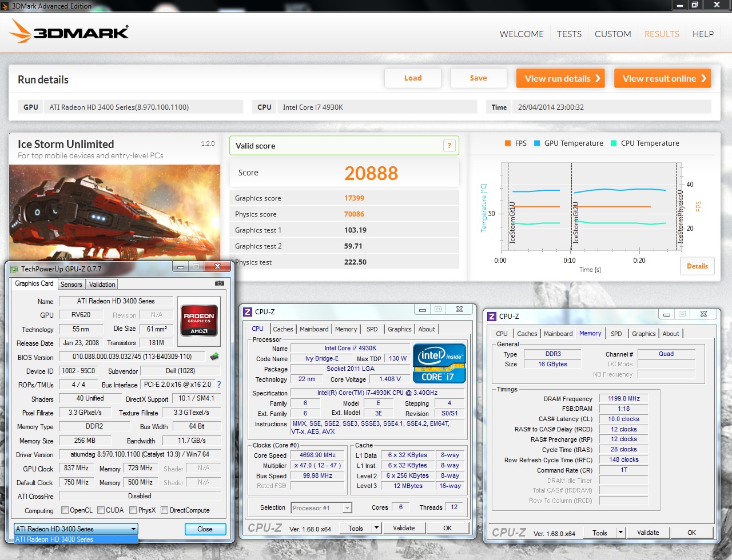The image size is (732, 560).
Task: Open SPD tab in CPU-Z Memory window
Action: 616,334
